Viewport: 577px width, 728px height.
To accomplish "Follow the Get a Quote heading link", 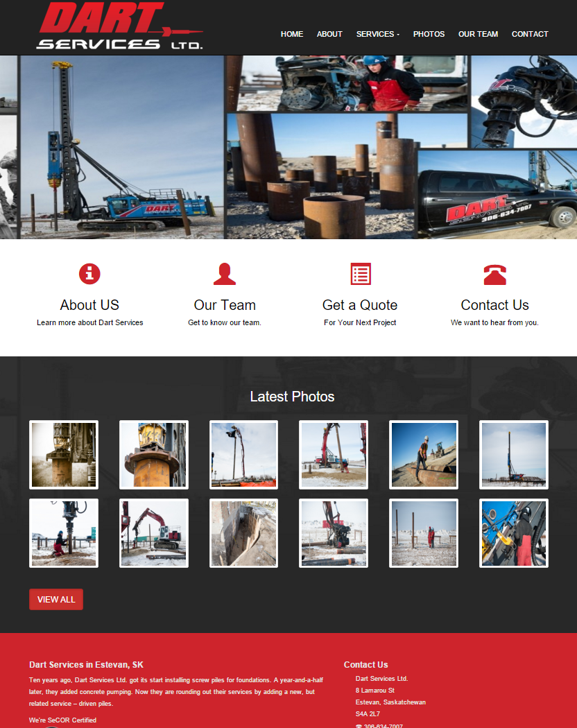I will 360,305.
